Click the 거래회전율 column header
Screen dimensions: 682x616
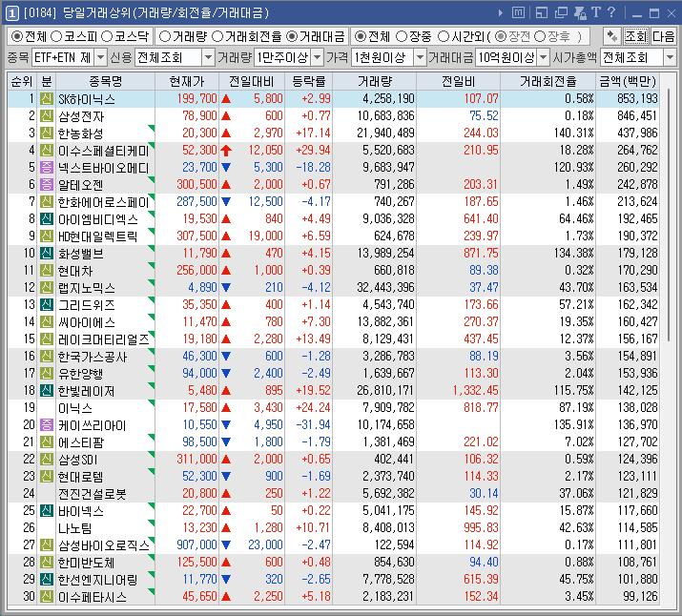tap(548, 81)
